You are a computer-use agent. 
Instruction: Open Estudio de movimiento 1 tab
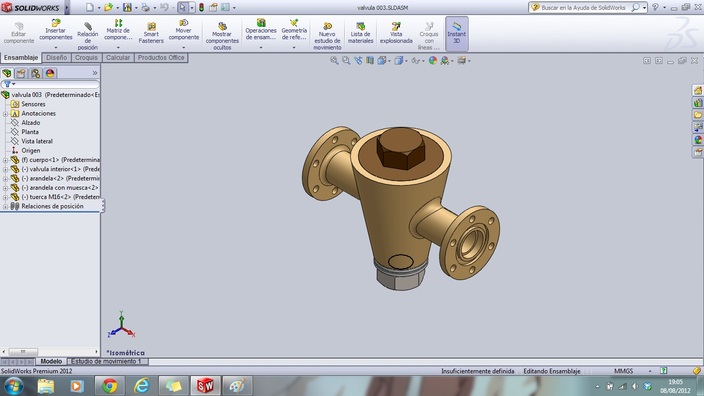click(x=107, y=361)
